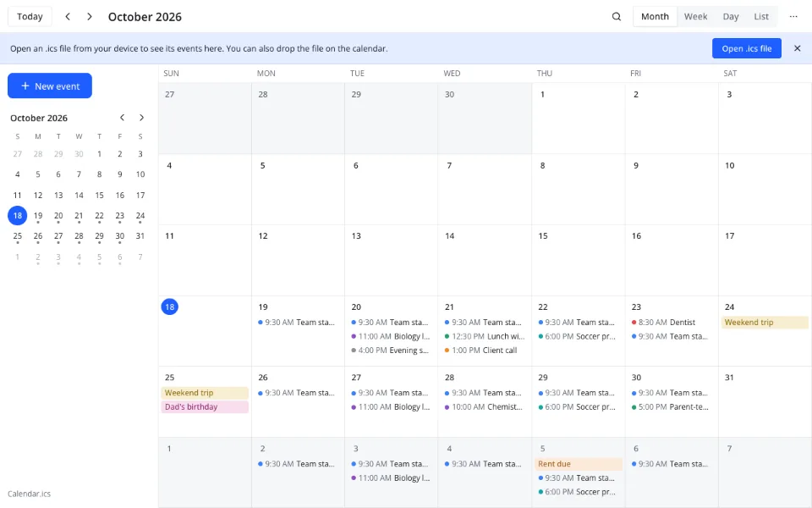Image resolution: width=812 pixels, height=508 pixels.
Task: Show previous month in mini calendar
Action: pyautogui.click(x=122, y=118)
